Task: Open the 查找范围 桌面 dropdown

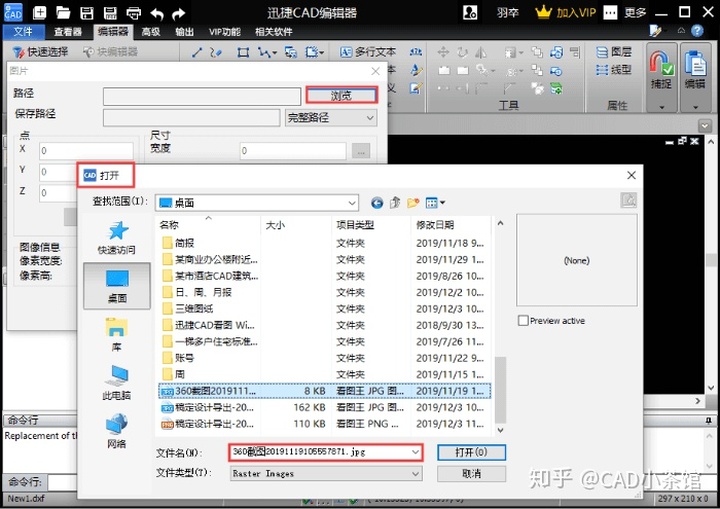Action: pyautogui.click(x=257, y=203)
